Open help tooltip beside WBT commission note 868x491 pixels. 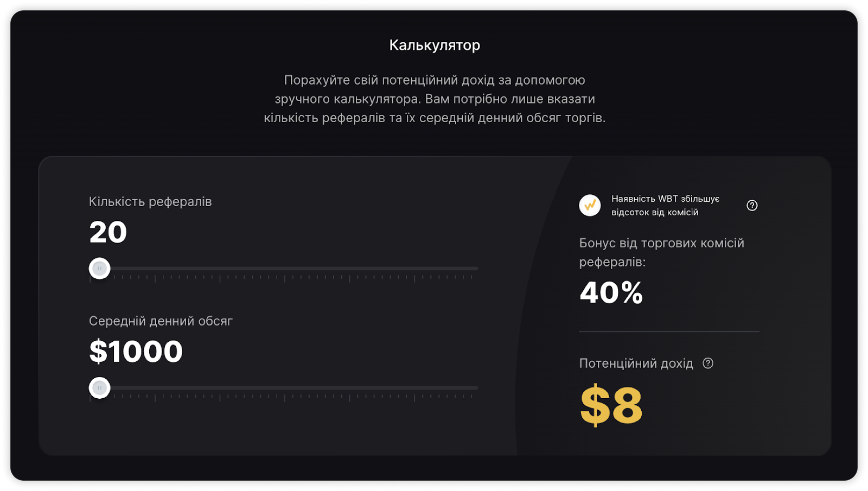(752, 206)
